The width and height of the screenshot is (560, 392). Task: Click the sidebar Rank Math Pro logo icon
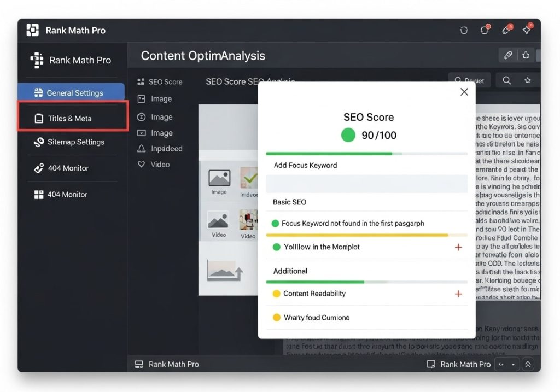(x=37, y=60)
